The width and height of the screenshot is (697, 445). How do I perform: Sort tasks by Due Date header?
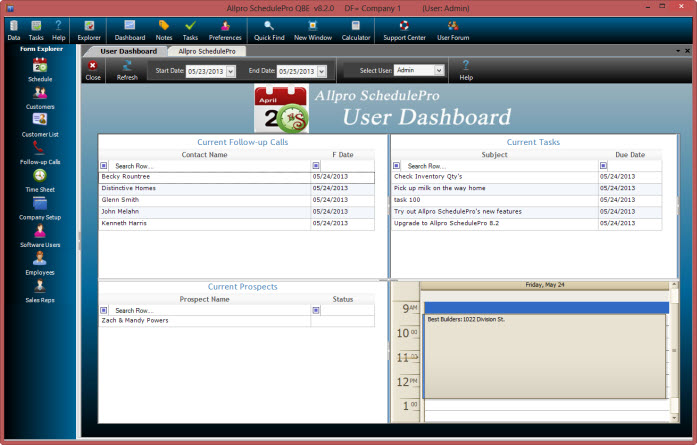[x=630, y=155]
